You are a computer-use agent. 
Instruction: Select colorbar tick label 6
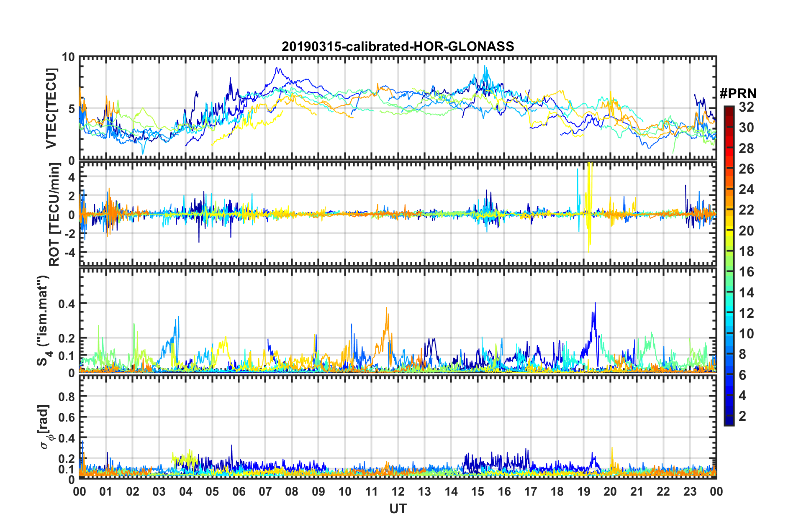(742, 375)
